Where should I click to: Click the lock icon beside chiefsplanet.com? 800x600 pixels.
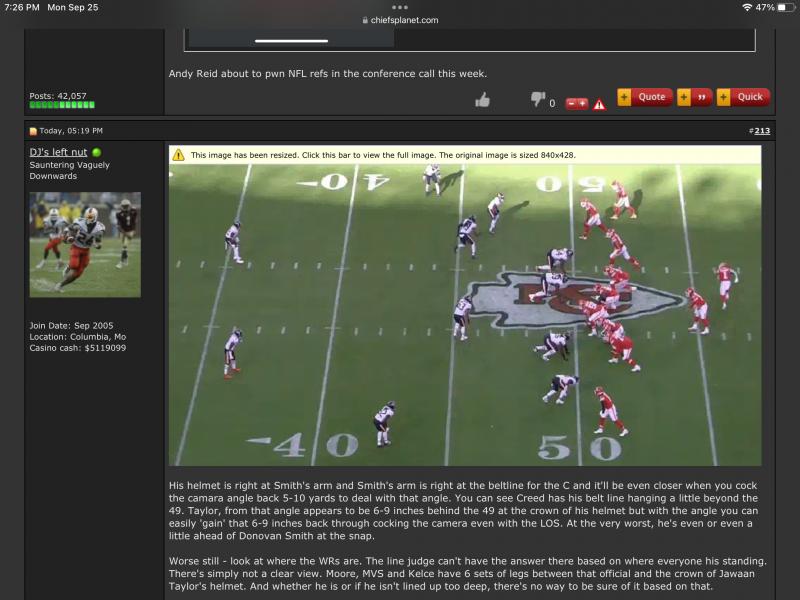(365, 20)
